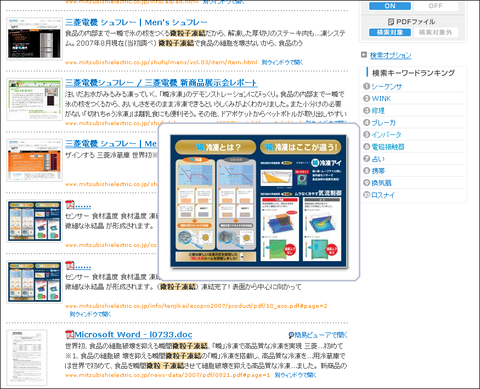Image resolution: width=480 pixels, height=389 pixels.
Task: Click the magnifier icon for 簡易ビューアで開く
Action: pyautogui.click(x=291, y=335)
